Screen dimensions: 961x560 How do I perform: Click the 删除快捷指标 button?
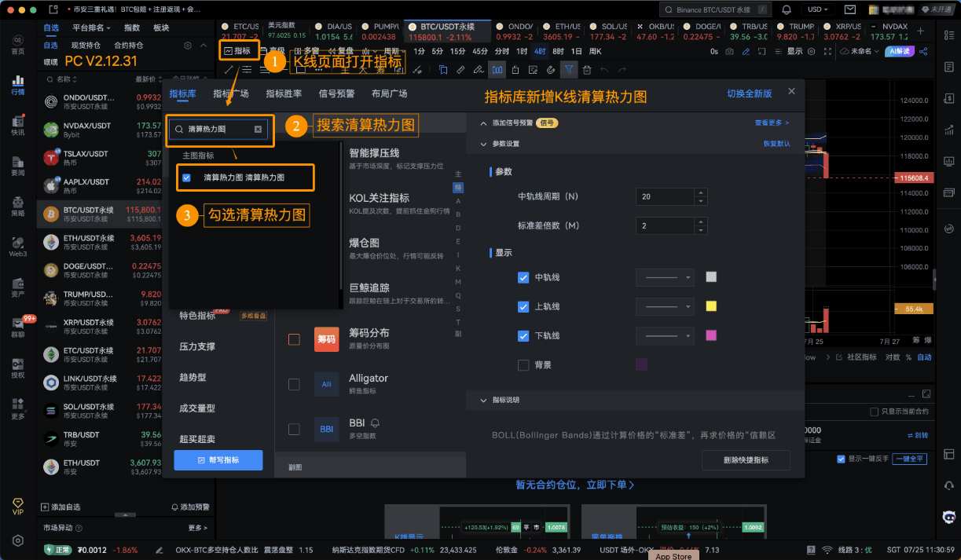[746, 459]
